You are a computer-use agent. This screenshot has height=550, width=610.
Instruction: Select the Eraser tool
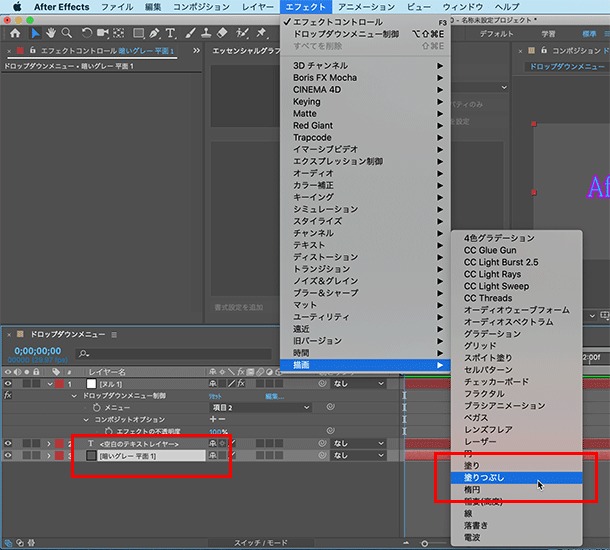222,33
